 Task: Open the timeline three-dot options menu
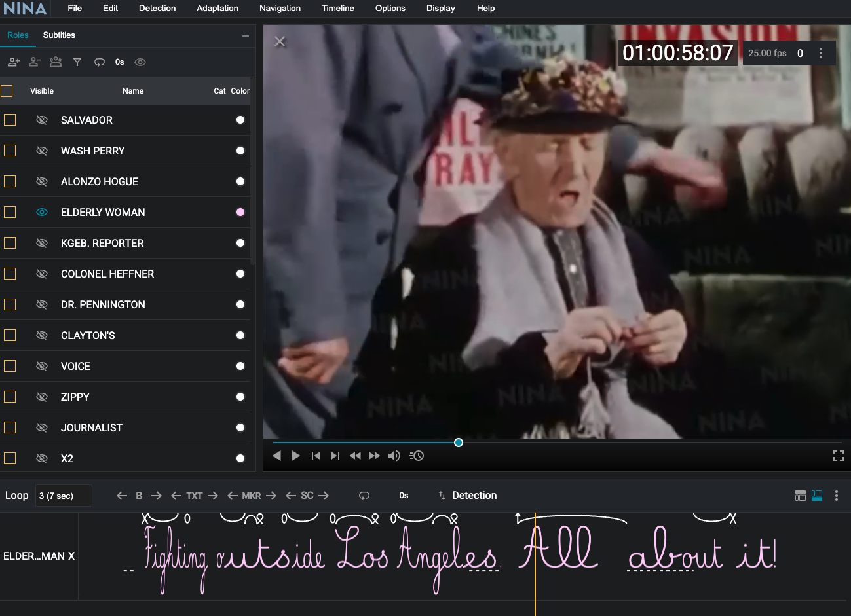click(837, 496)
